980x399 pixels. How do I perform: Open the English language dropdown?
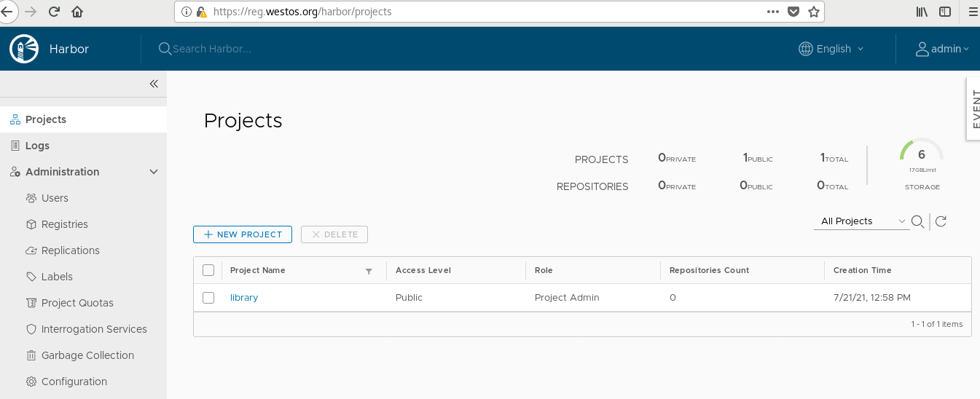831,49
